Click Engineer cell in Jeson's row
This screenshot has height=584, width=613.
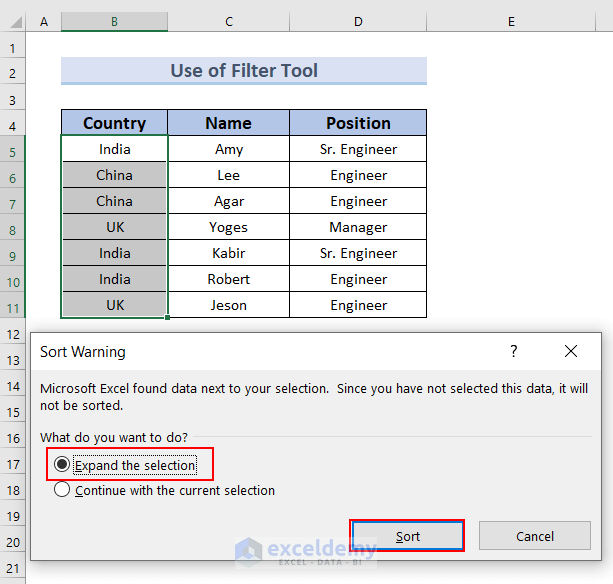click(358, 305)
